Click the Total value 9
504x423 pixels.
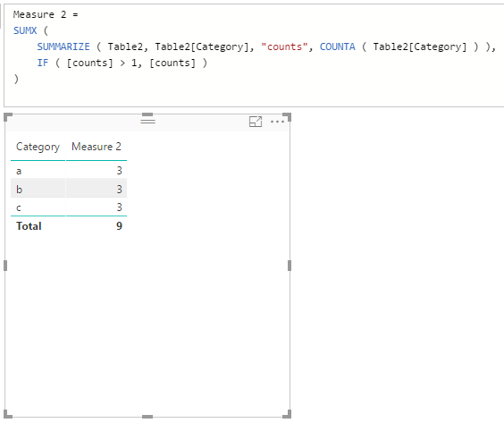(x=119, y=226)
